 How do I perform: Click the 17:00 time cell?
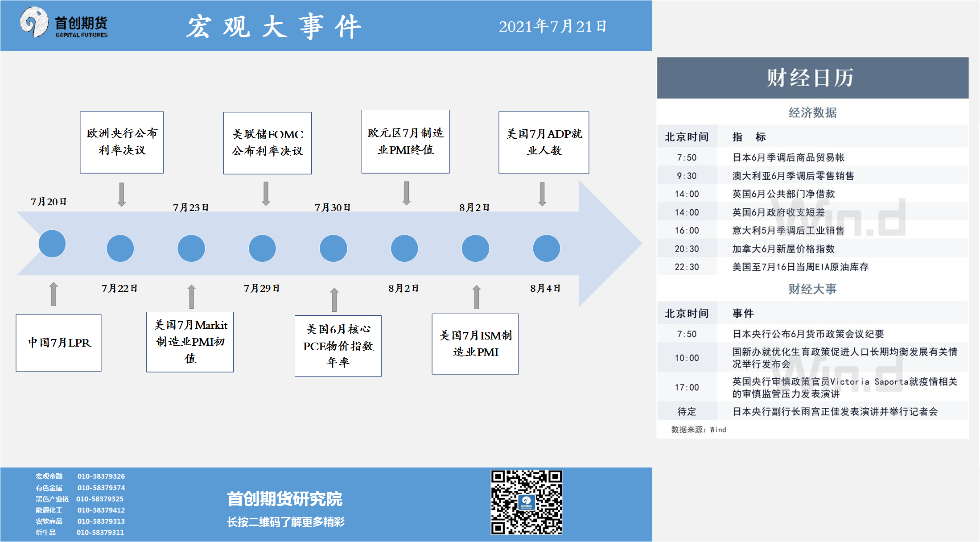[x=687, y=387]
